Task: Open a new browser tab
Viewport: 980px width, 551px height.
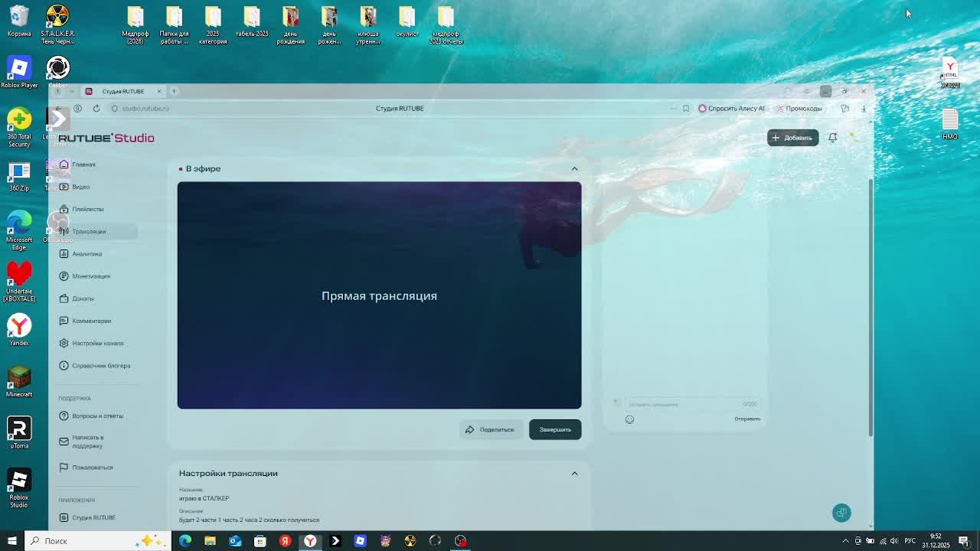Action: point(174,91)
